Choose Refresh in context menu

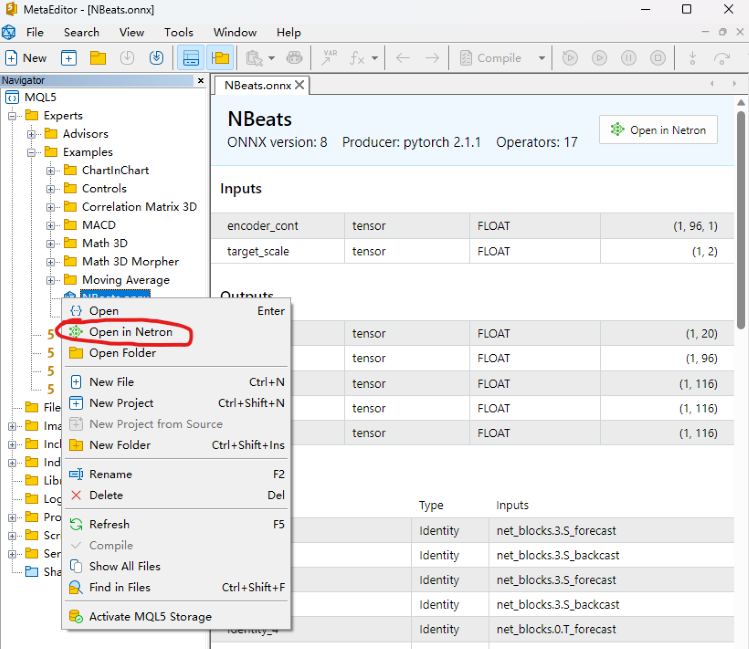[177, 524]
